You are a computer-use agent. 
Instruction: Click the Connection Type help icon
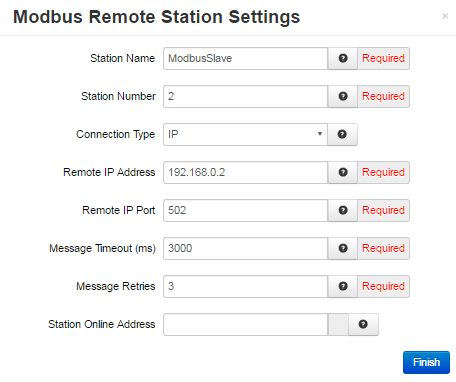[342, 134]
